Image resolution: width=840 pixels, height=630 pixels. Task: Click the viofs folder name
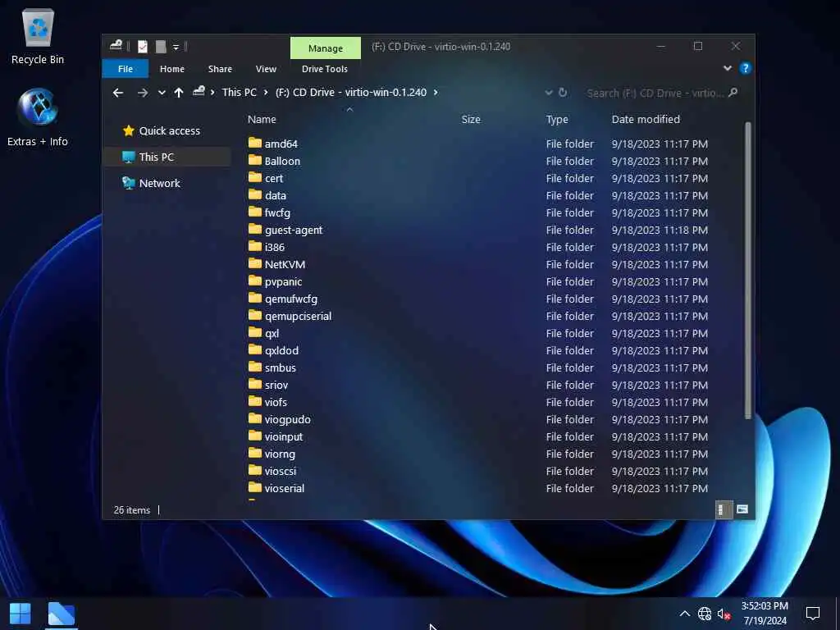276,402
